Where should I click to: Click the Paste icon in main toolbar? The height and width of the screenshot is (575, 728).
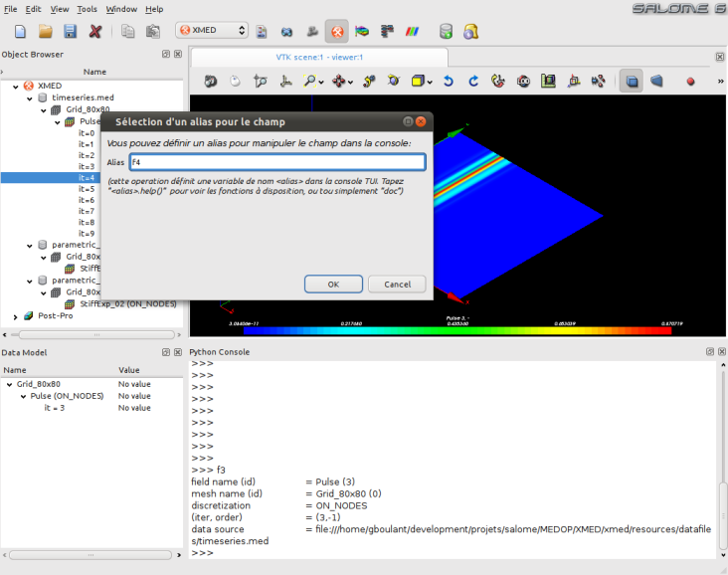tap(153, 31)
